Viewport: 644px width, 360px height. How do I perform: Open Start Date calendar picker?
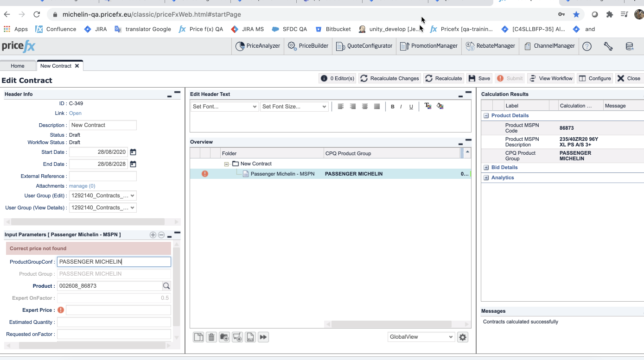coord(133,152)
